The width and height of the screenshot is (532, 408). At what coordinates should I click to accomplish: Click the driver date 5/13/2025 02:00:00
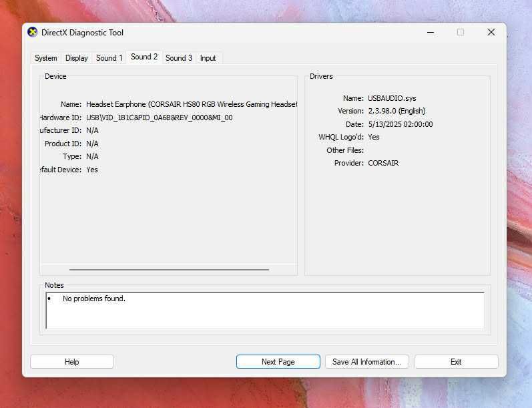(401, 124)
